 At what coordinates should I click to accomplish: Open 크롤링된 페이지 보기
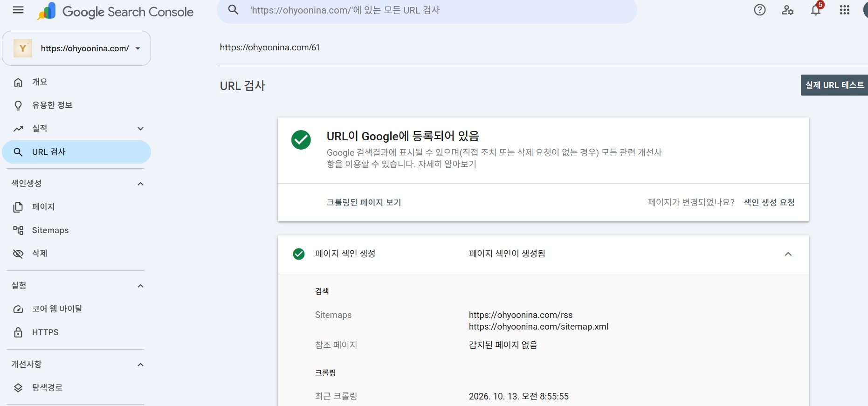364,202
